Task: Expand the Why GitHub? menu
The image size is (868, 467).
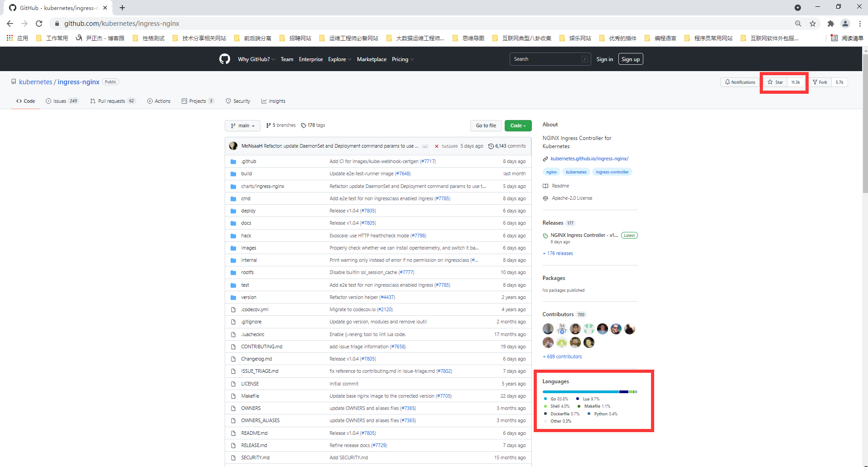Action: (x=256, y=59)
